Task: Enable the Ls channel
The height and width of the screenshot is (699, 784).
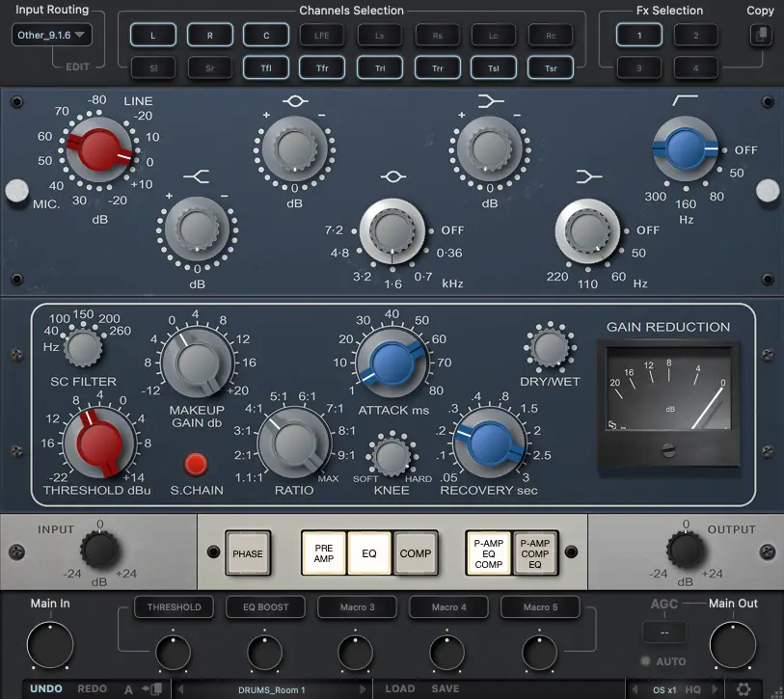Action: pos(380,36)
